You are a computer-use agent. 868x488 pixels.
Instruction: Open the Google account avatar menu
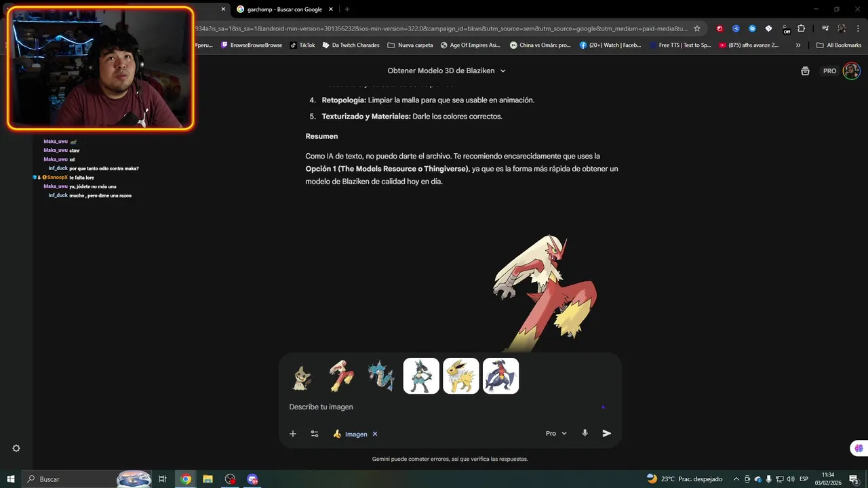pyautogui.click(x=851, y=71)
